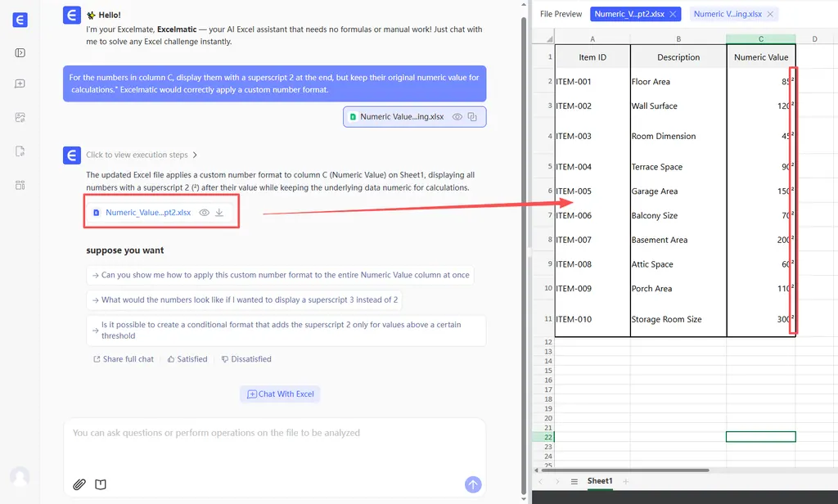Select the Sheet1 tab

click(x=600, y=481)
